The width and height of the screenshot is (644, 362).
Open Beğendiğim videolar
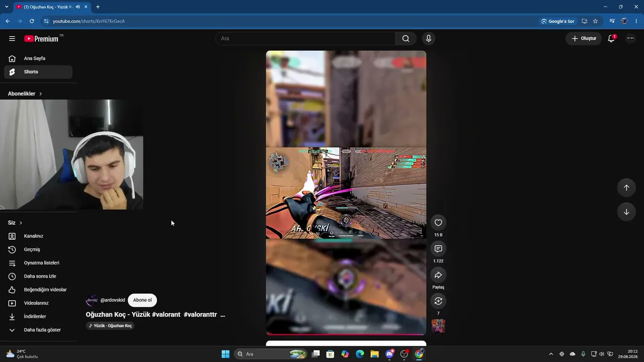[38, 290]
